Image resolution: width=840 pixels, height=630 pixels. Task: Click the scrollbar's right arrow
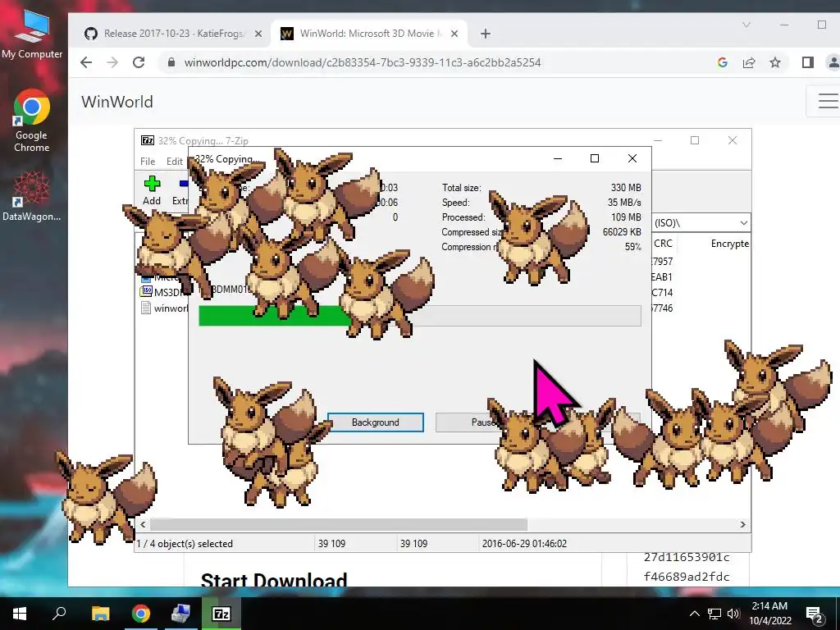tap(742, 524)
